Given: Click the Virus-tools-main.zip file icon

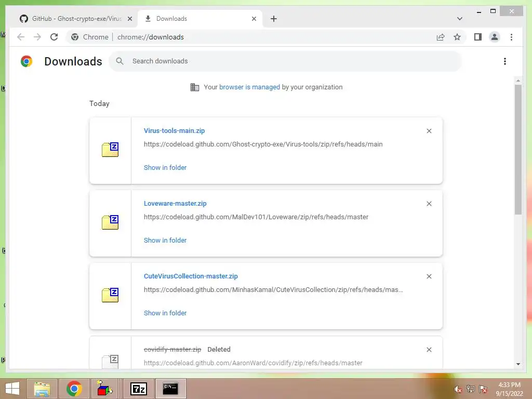Looking at the screenshot, I should point(110,150).
